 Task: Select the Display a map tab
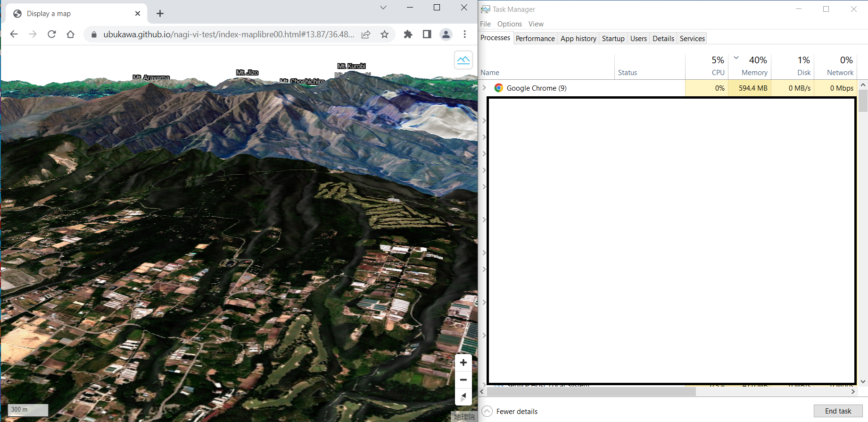[76, 14]
